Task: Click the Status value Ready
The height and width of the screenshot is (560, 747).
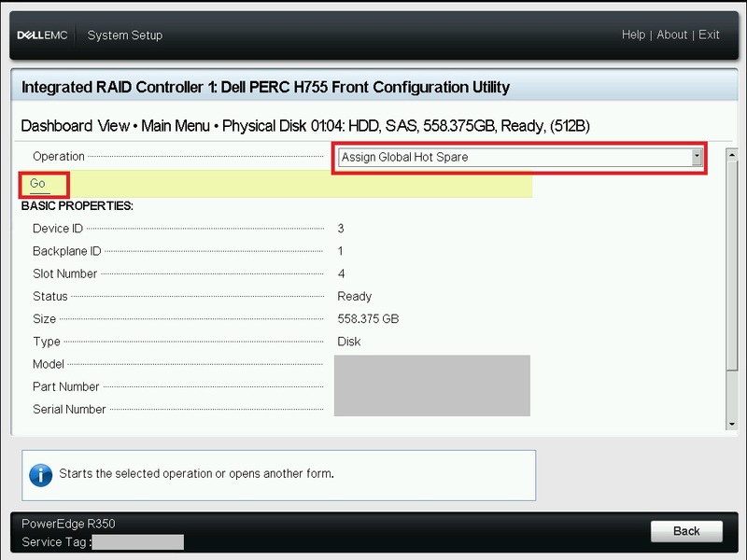Action: click(355, 296)
